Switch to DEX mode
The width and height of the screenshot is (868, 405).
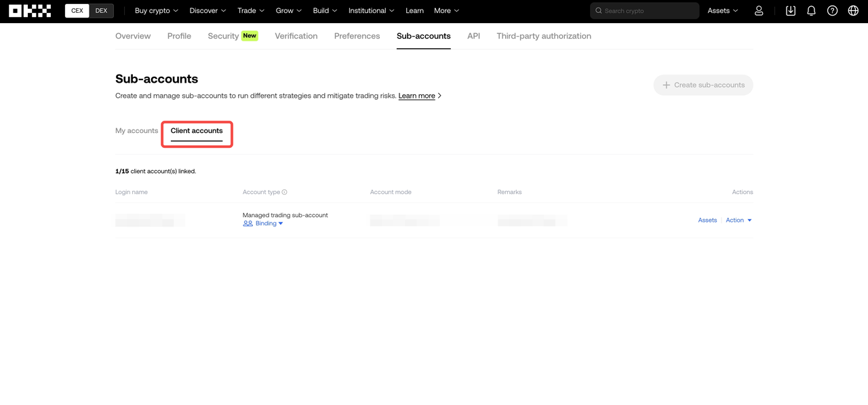coord(101,10)
